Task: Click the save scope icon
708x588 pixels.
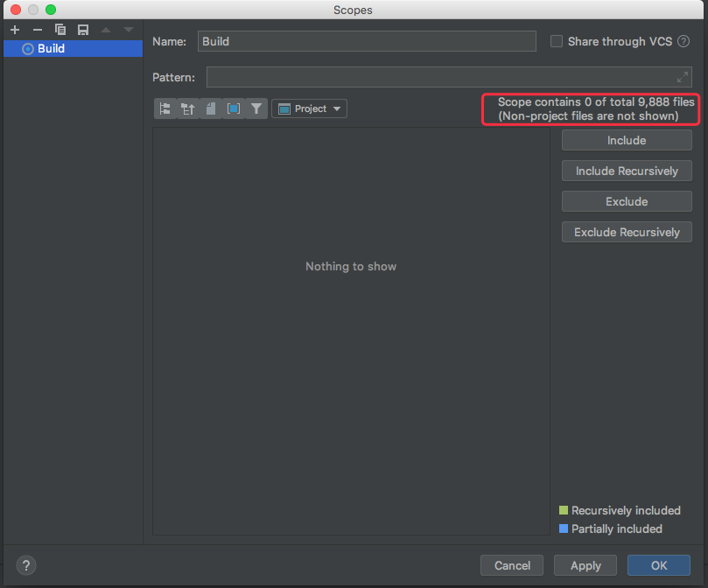Action: tap(83, 29)
